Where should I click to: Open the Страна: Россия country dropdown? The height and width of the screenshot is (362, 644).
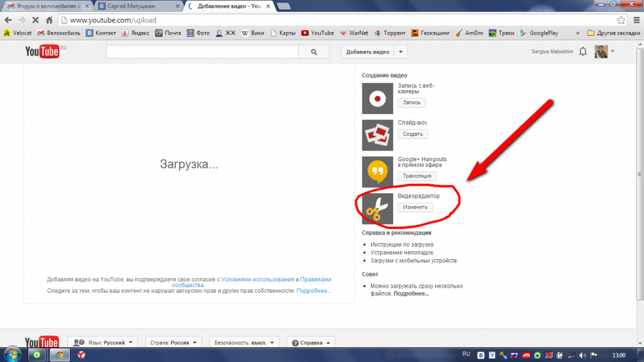[174, 342]
